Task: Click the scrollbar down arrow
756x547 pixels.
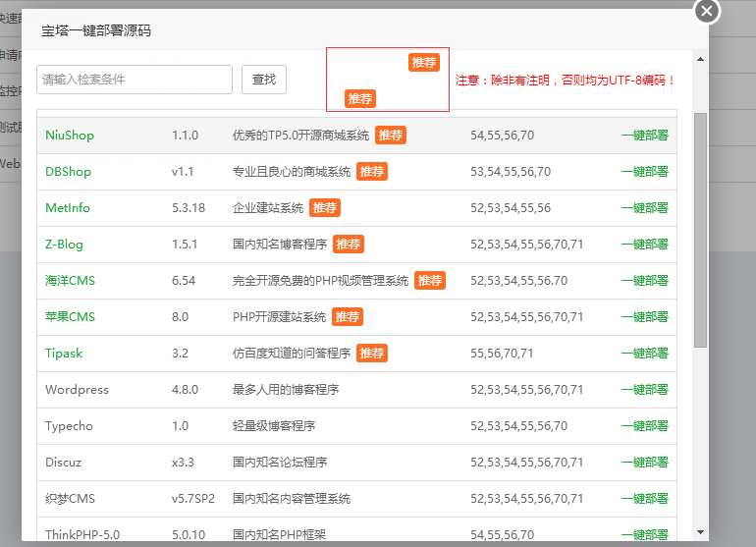Action: coord(701,532)
